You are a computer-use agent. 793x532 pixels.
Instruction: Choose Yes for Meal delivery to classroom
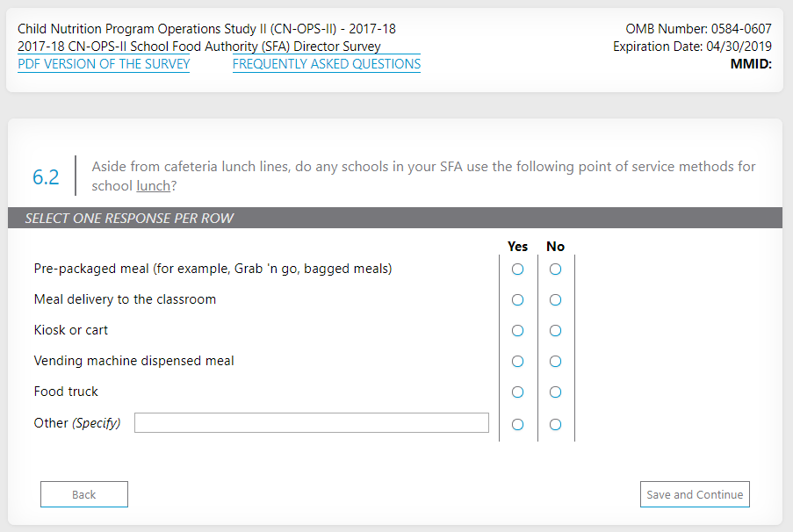coord(517,300)
